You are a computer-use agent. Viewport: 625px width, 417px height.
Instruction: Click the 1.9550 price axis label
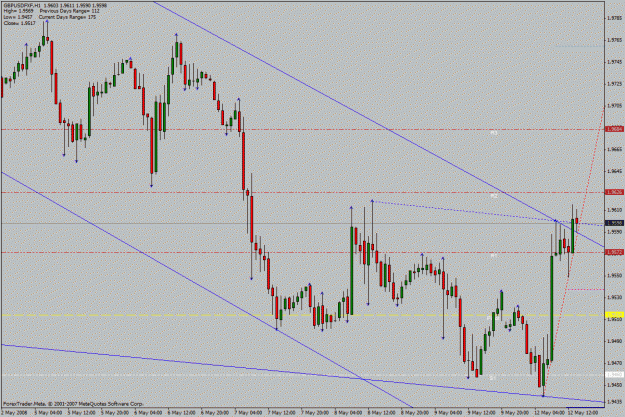[614, 275]
